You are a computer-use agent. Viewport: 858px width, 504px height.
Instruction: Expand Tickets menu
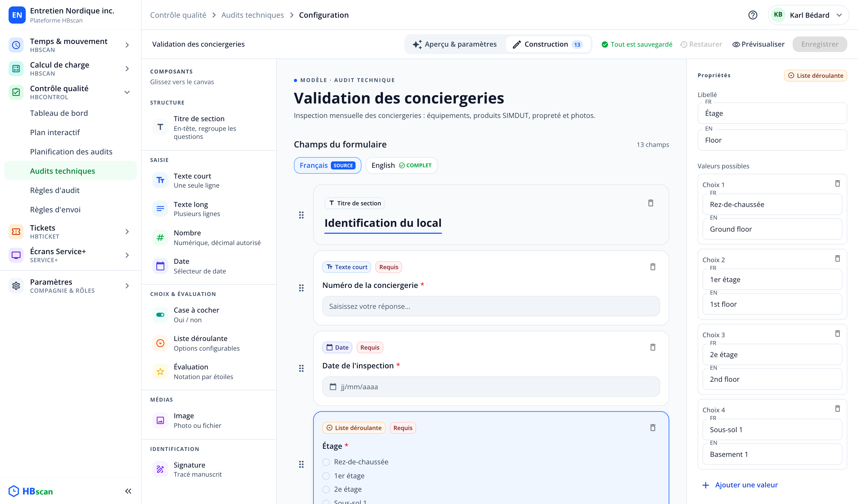(x=127, y=232)
